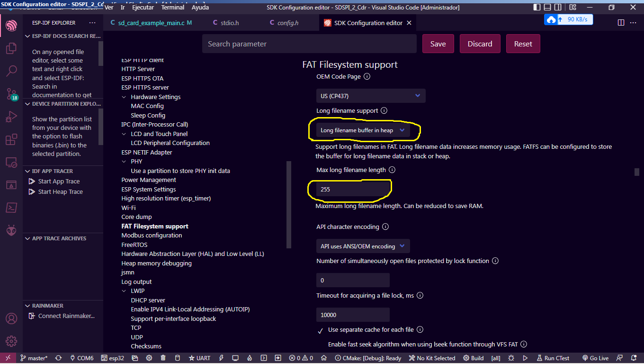The image size is (644, 364).
Task: Close the SDK Configuration editor tab
Action: [x=409, y=23]
